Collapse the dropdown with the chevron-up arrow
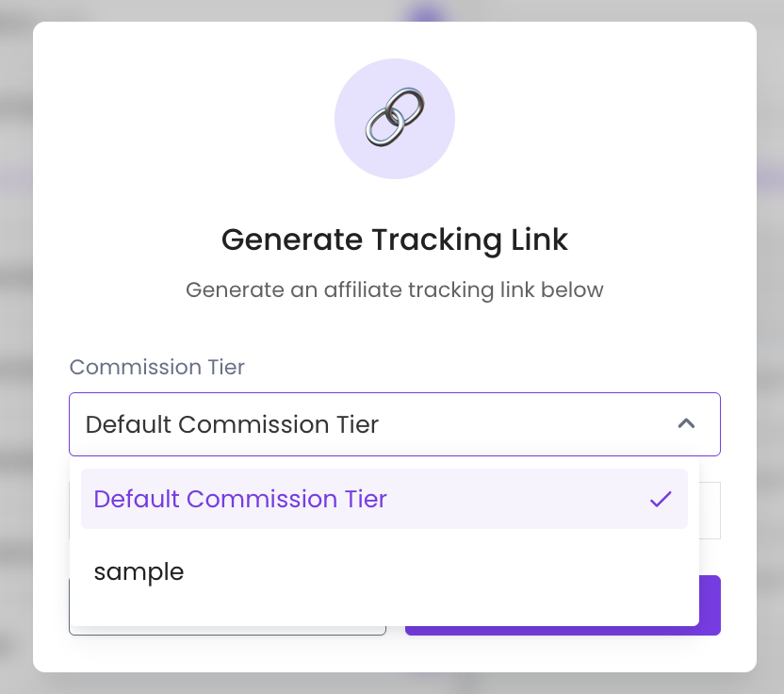The image size is (784, 694). (687, 423)
